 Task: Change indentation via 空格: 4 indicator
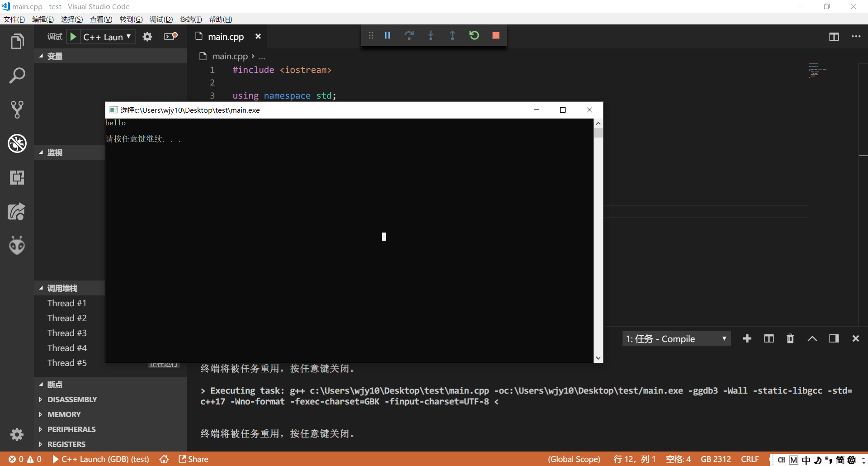pyautogui.click(x=678, y=459)
